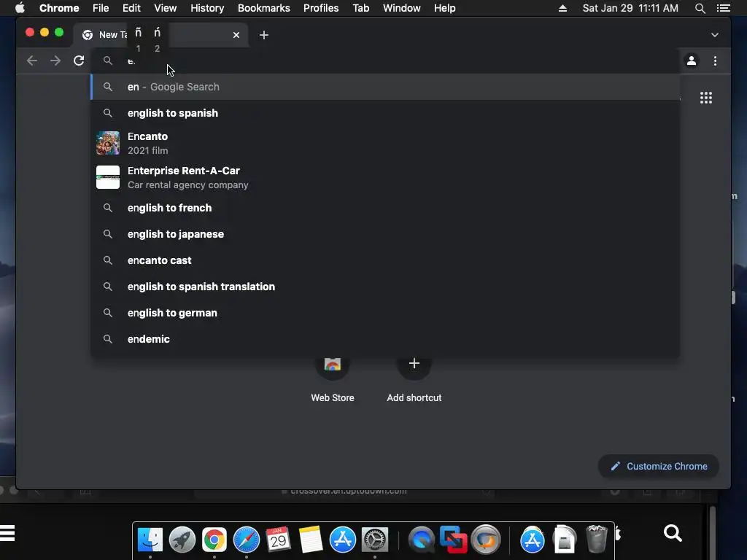Click the Customize Chrome button
The image size is (747, 560).
659,466
